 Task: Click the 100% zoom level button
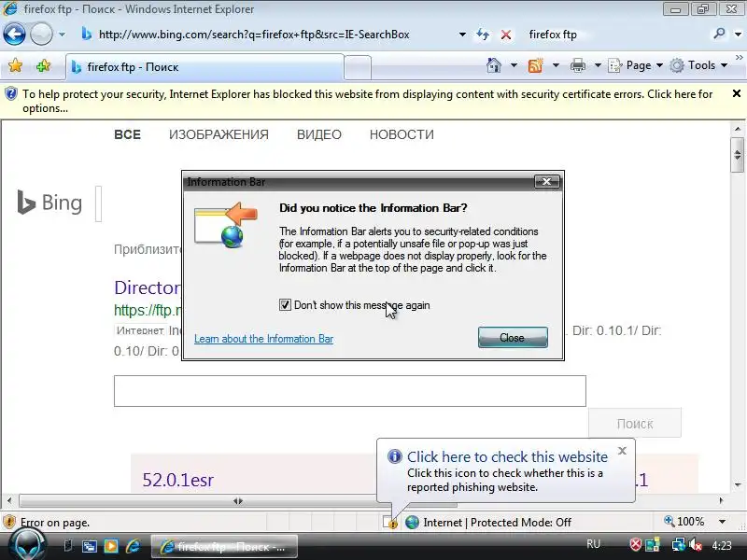click(x=684, y=522)
